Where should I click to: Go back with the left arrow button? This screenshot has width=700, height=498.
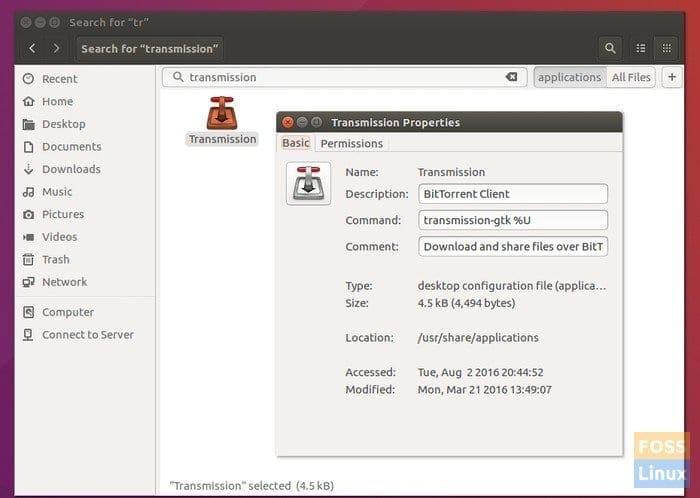click(x=32, y=48)
